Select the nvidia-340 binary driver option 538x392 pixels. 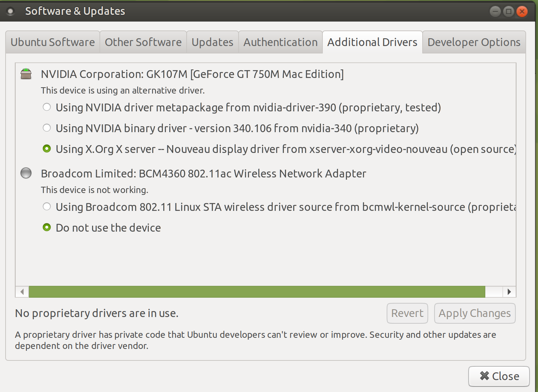pos(231,128)
